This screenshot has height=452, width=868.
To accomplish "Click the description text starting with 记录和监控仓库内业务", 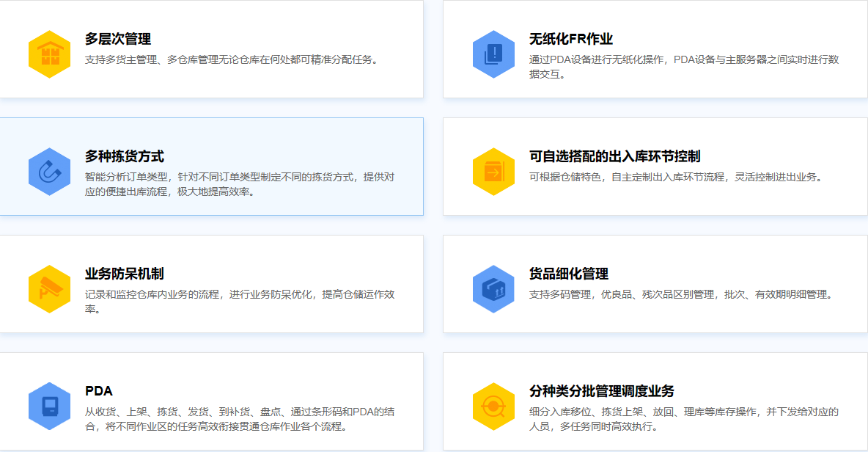I will [x=240, y=301].
